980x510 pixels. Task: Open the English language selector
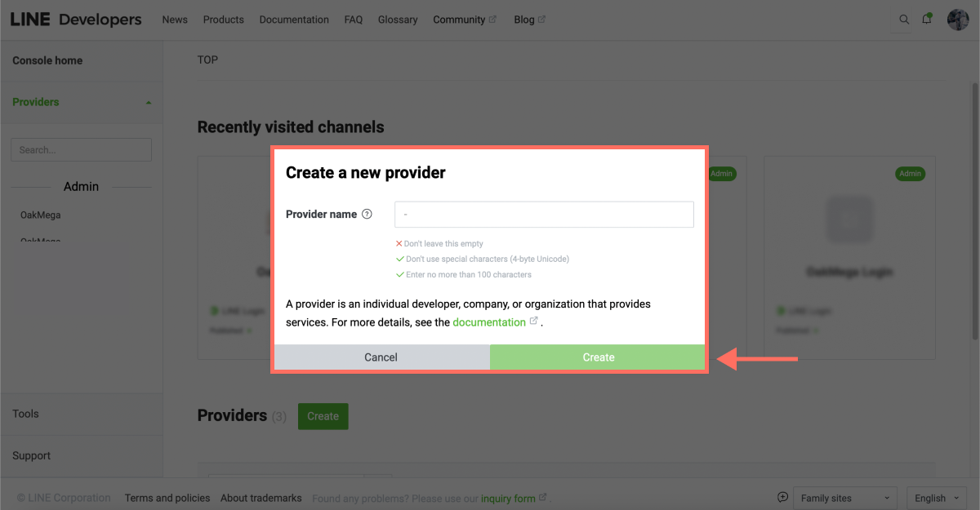pyautogui.click(x=936, y=498)
